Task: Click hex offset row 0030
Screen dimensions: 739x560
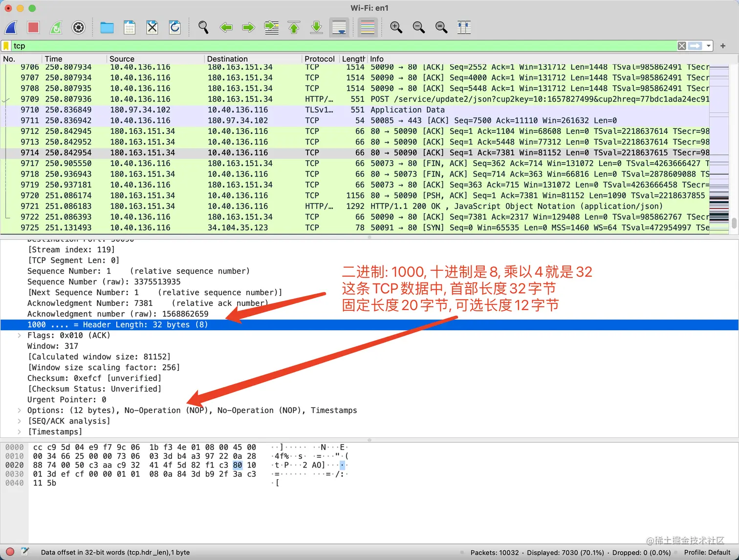Action: point(15,474)
